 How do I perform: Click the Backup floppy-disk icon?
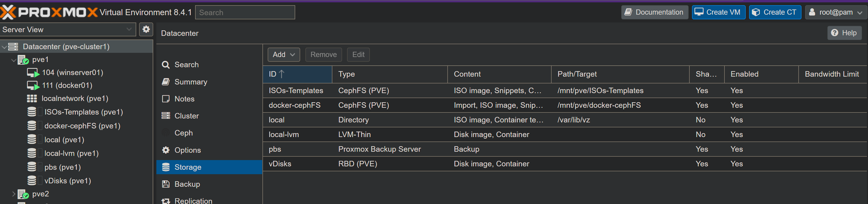(166, 184)
